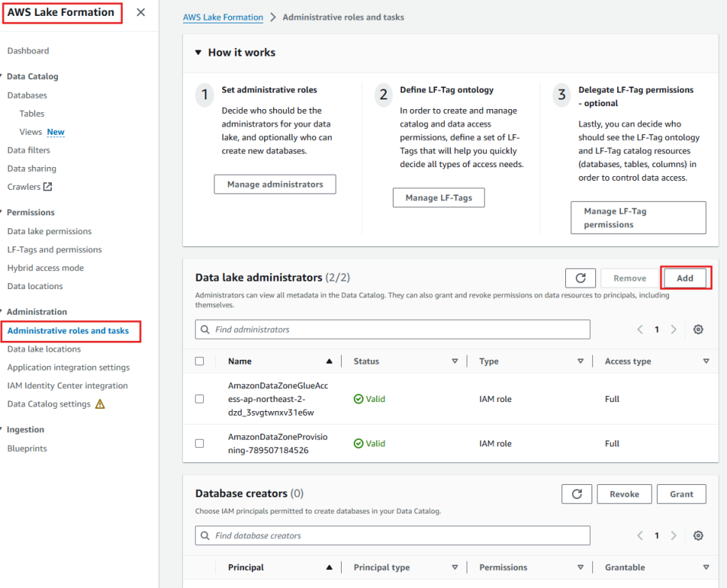Collapse the Permissions navigation group
This screenshot has width=727, height=588.
coord(2,212)
